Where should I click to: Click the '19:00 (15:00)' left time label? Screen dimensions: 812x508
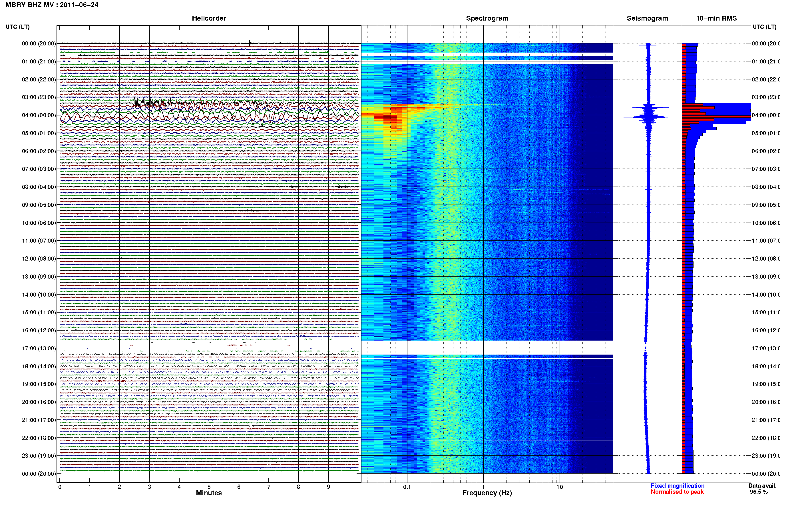click(39, 384)
